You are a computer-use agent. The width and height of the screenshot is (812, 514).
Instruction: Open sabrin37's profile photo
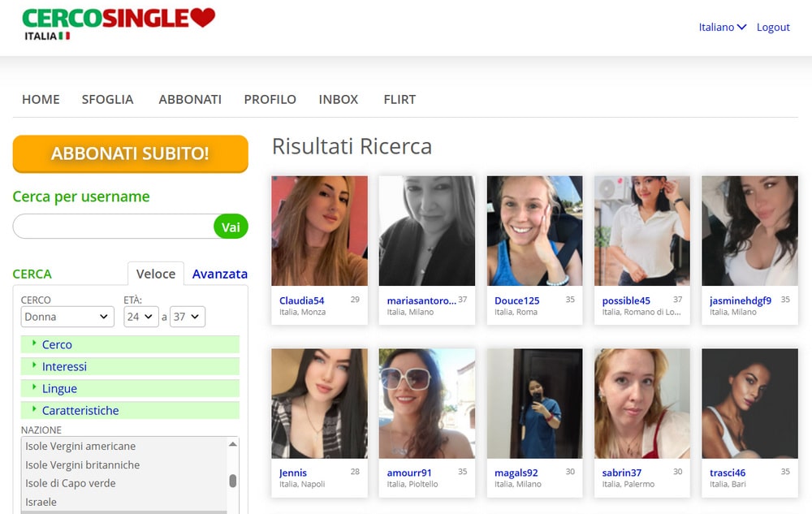click(642, 404)
